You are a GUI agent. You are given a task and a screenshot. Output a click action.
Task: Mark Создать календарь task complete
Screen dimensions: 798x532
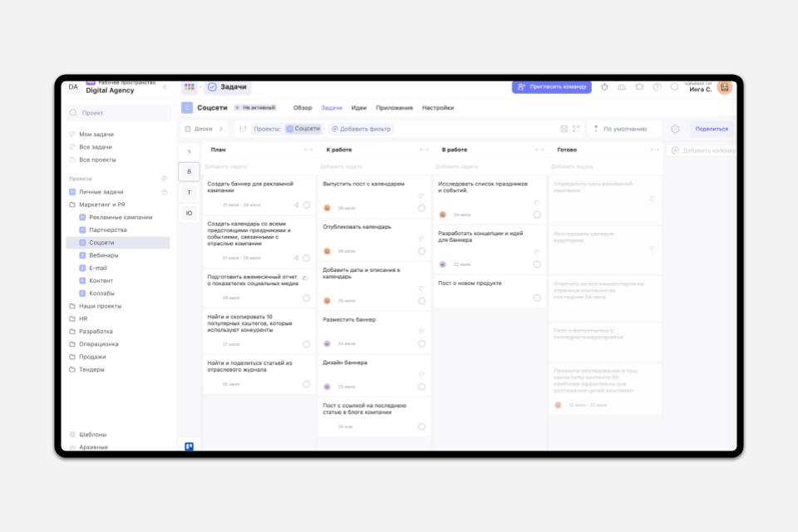click(x=307, y=259)
